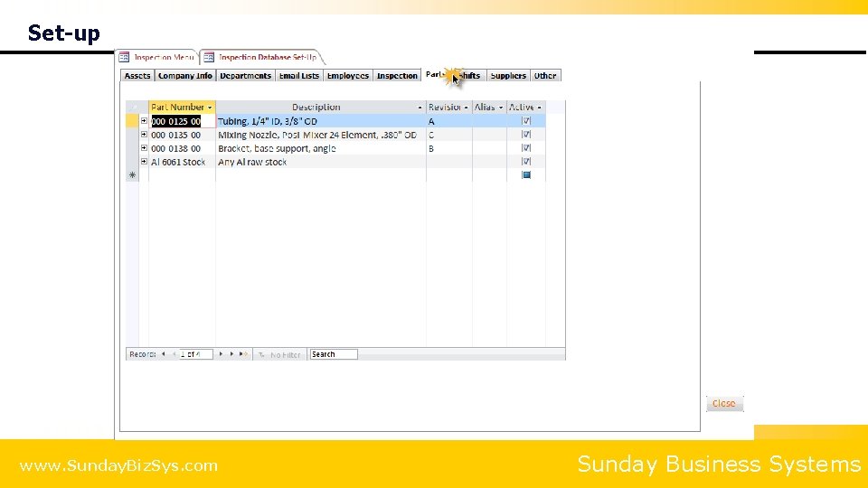Switch to the Other tab
The width and height of the screenshot is (868, 488).
click(545, 76)
